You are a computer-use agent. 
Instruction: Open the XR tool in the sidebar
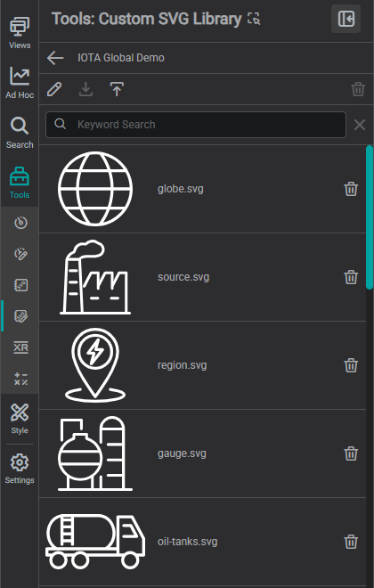point(20,347)
